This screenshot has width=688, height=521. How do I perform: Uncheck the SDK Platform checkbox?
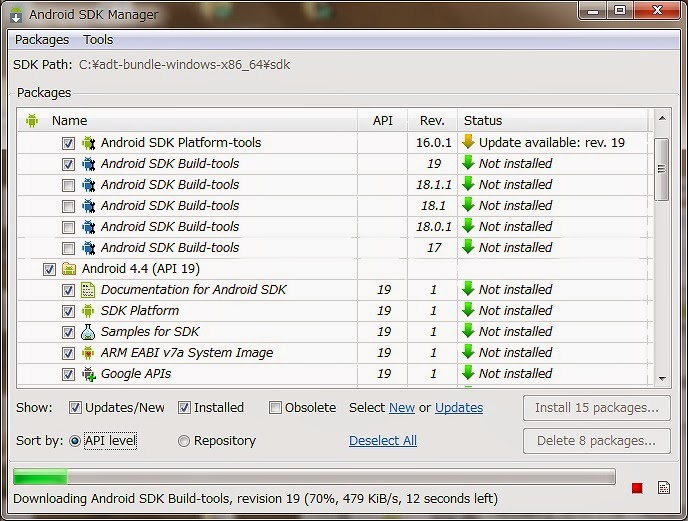pyautogui.click(x=68, y=312)
